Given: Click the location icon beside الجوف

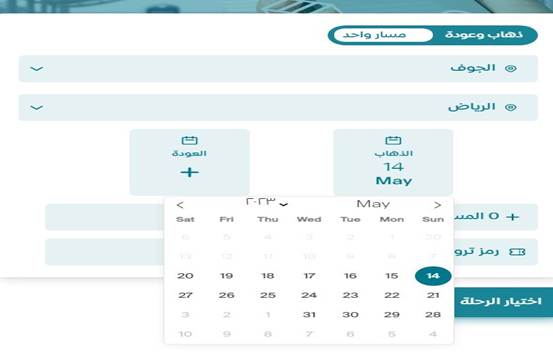Looking at the screenshot, I should 511,68.
